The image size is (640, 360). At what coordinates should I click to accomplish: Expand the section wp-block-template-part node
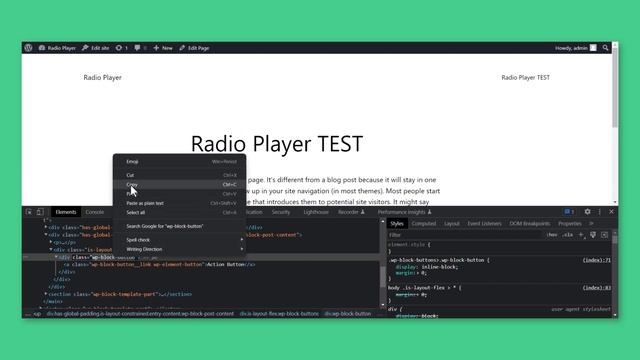coord(46,294)
